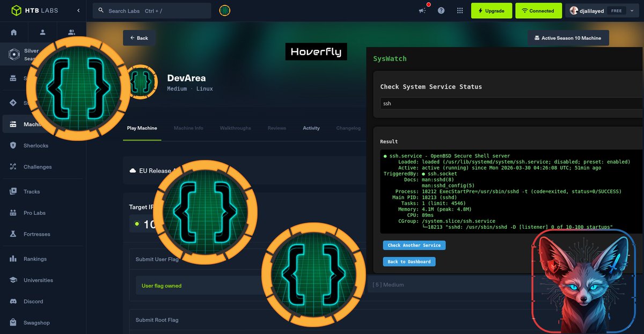Click the wifi signal icon beside Connected
The height and width of the screenshot is (334, 644).
pyautogui.click(x=524, y=11)
